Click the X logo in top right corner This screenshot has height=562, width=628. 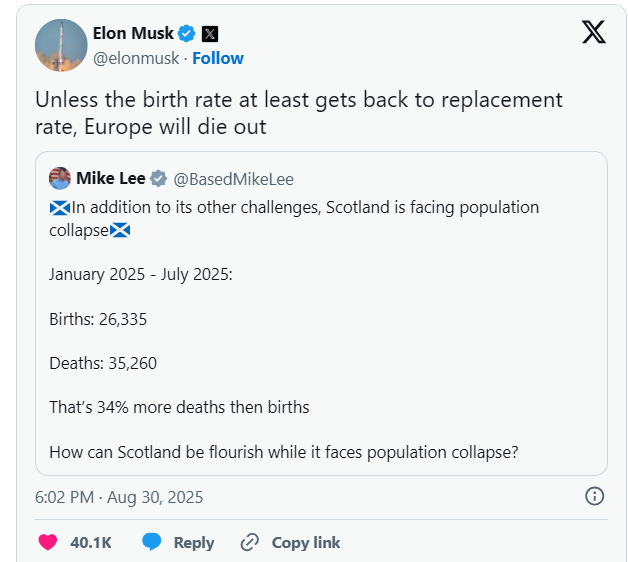[593, 33]
